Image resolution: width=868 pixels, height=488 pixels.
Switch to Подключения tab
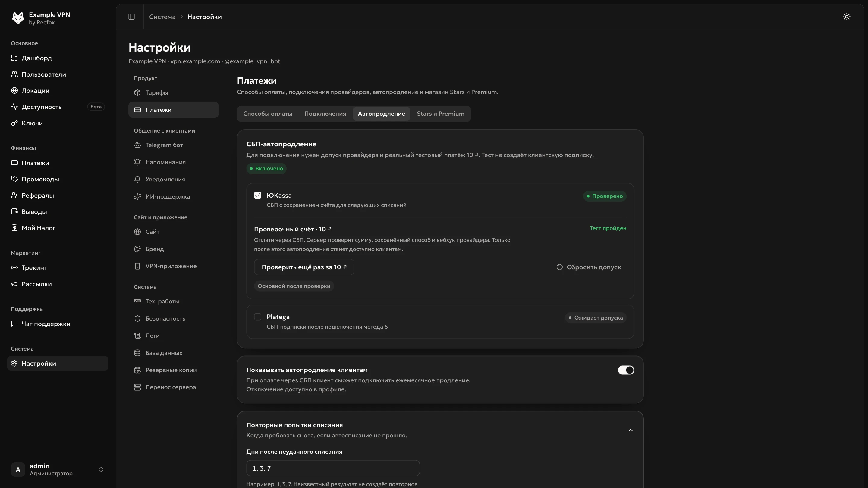[325, 114]
